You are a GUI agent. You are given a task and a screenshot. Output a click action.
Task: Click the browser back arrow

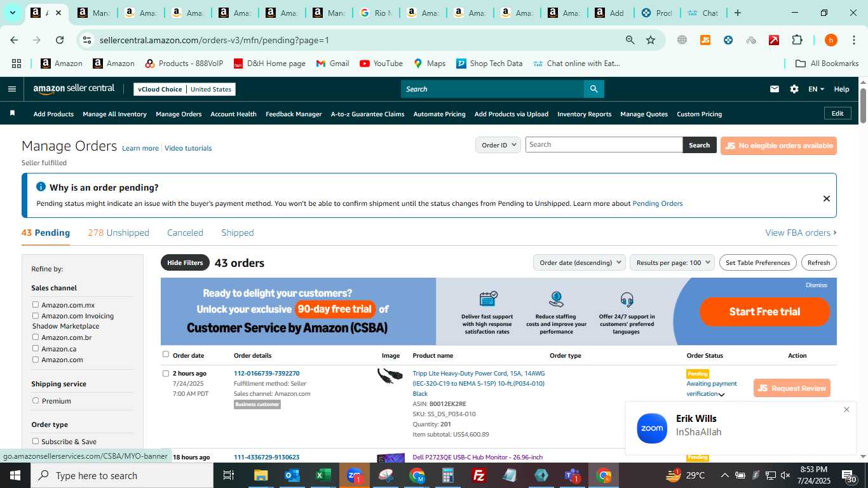(14, 40)
